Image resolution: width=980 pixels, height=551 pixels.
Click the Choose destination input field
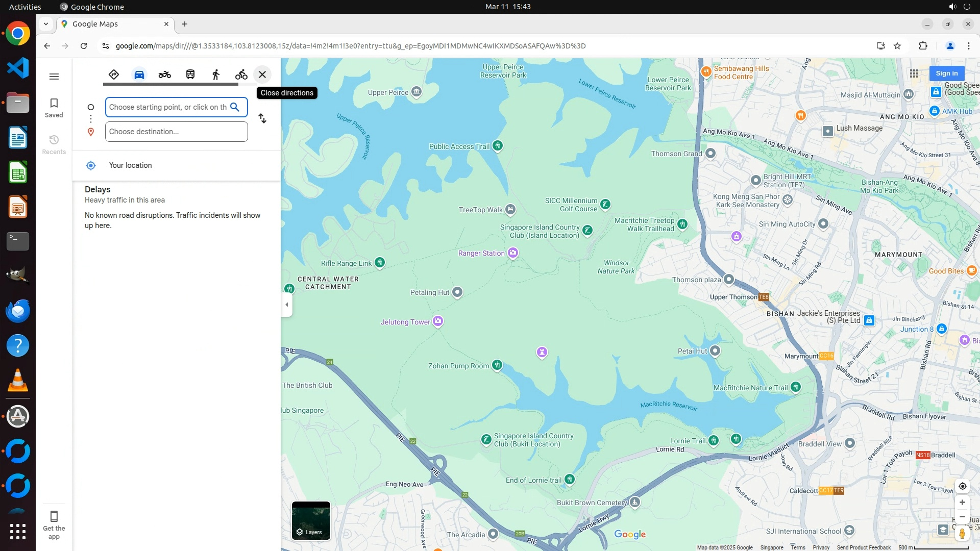pos(176,132)
